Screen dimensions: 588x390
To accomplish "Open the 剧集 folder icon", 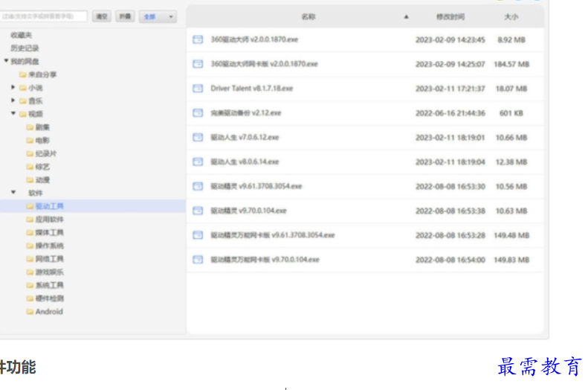I will tap(30, 127).
